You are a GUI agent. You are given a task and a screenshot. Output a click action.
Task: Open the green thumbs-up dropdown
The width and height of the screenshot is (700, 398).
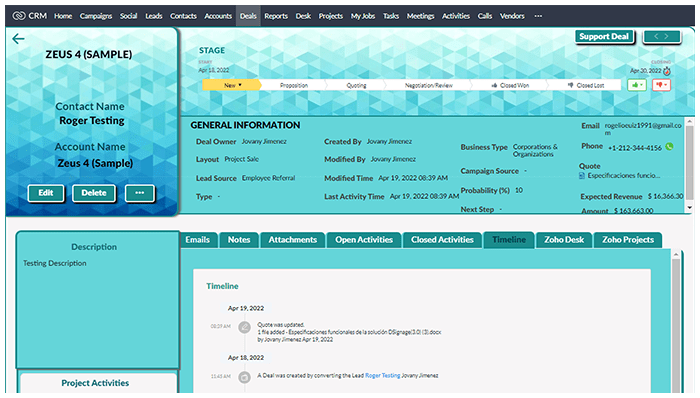tap(637, 85)
